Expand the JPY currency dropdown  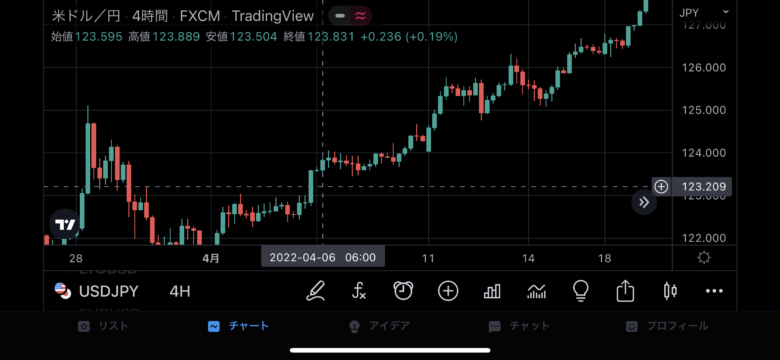(704, 12)
